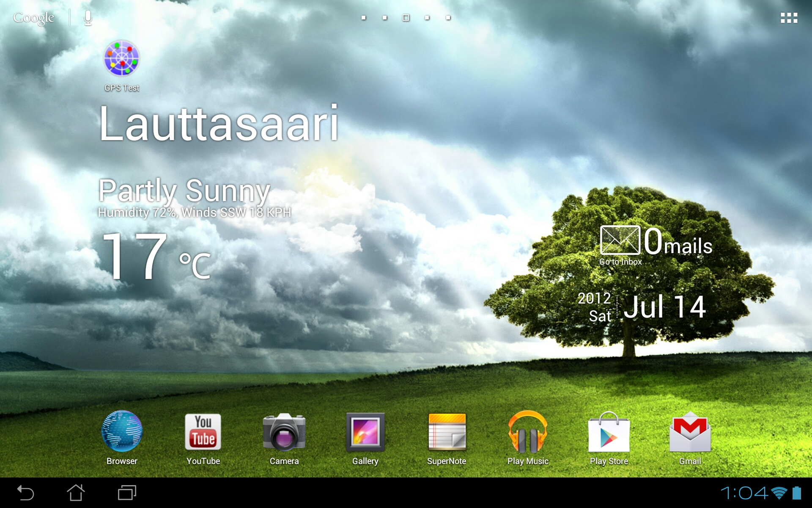Open the all apps grid

[x=789, y=18]
